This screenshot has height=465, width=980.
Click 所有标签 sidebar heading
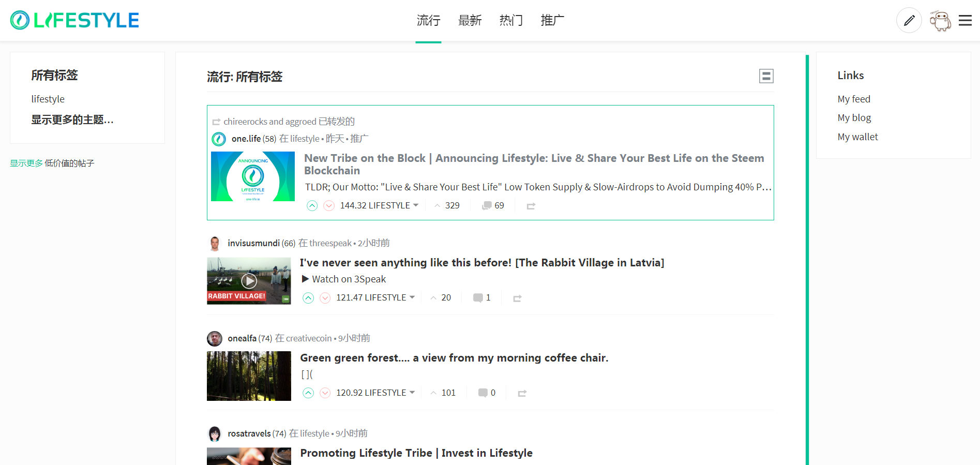54,76
